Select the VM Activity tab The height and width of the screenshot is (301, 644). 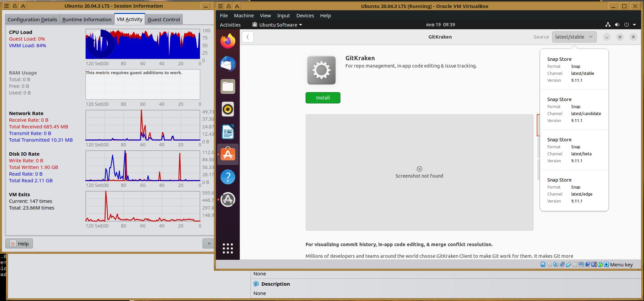130,19
